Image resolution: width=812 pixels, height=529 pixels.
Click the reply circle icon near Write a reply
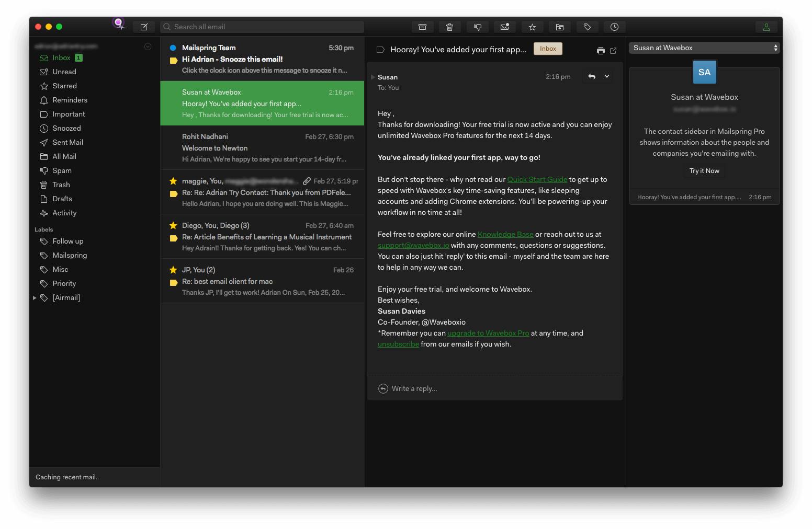click(383, 388)
